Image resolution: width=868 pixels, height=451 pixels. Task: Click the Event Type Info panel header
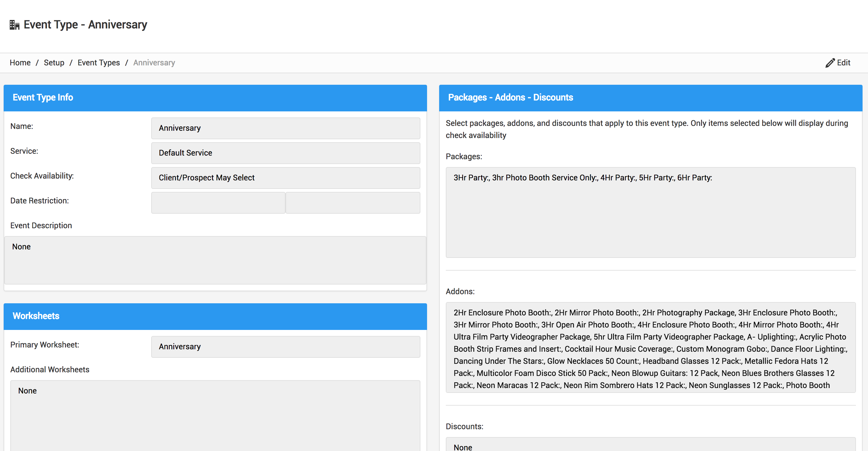click(215, 98)
